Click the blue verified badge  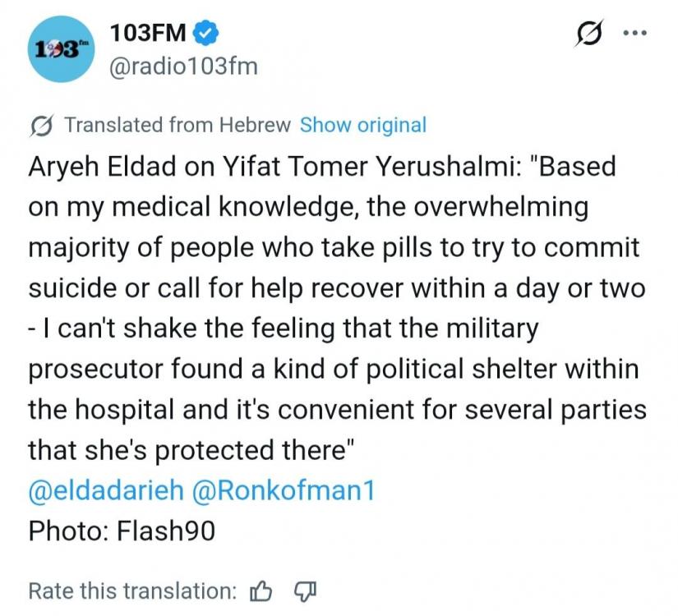pyautogui.click(x=207, y=34)
